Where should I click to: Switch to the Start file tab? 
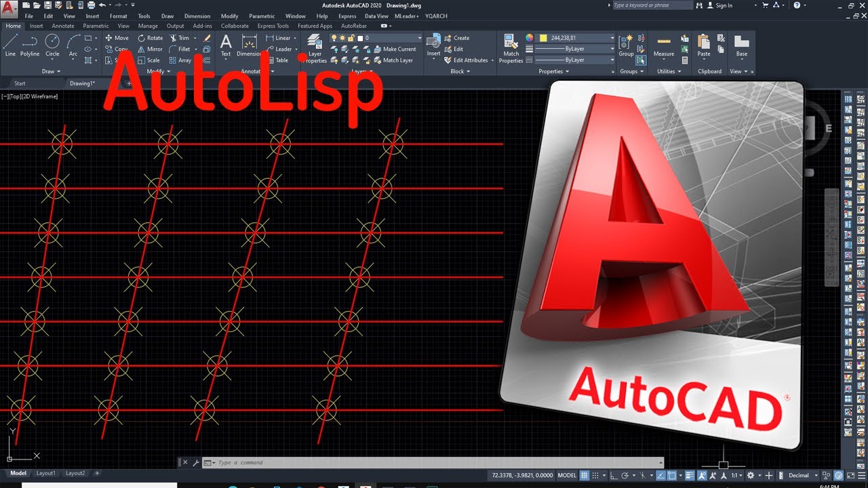(20, 83)
